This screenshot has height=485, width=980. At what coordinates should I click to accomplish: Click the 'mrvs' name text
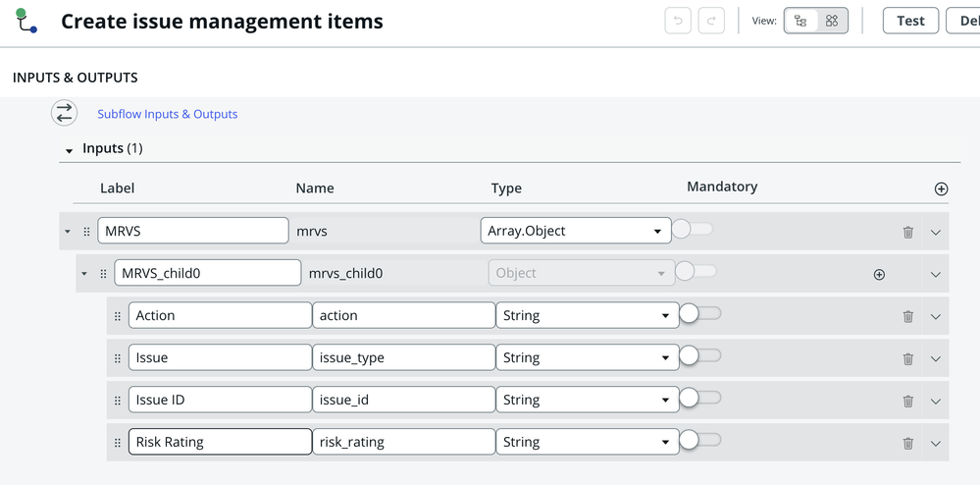point(312,232)
